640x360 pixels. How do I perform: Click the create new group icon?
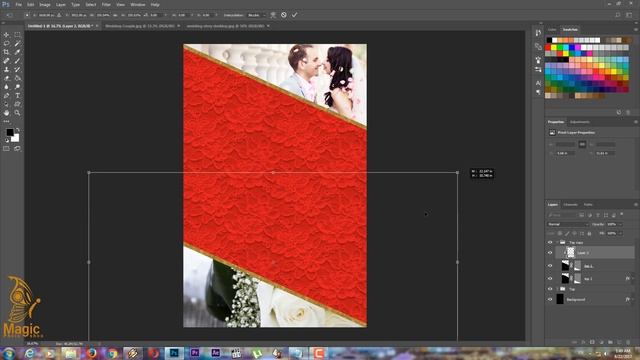coord(611,342)
